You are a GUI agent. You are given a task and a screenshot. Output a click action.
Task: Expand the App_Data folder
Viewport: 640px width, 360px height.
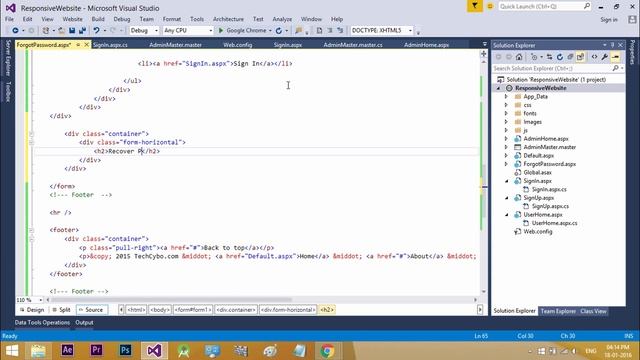point(506,97)
